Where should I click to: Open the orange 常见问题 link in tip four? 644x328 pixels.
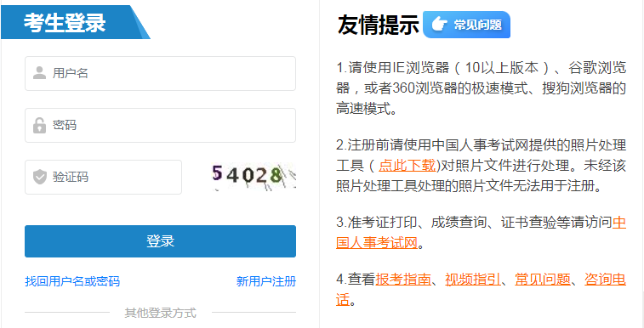click(x=543, y=280)
